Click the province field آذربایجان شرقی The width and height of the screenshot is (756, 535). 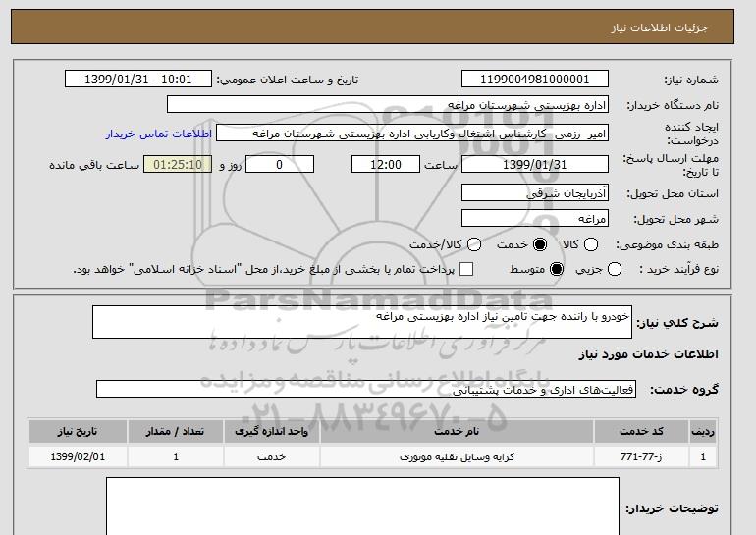click(x=535, y=192)
